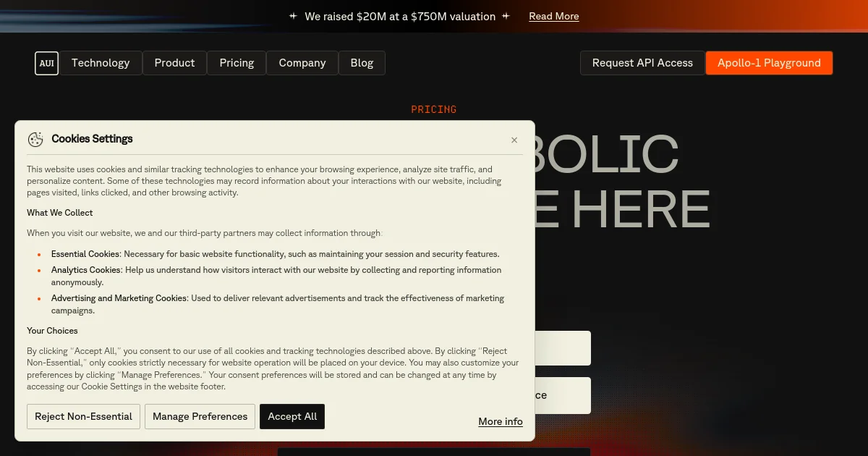Click the 'Your Choices' heading
Screen dimensions: 868x456
(52, 331)
